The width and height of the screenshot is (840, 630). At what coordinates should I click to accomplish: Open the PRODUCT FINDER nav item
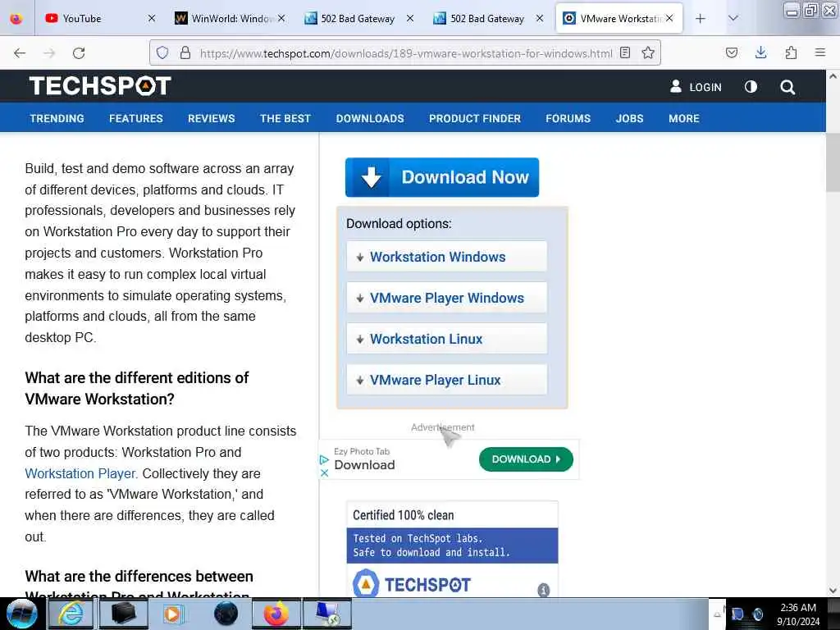click(x=475, y=118)
